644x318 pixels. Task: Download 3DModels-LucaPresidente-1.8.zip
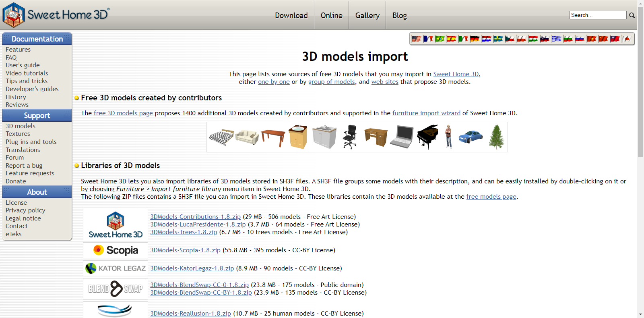[198, 224]
